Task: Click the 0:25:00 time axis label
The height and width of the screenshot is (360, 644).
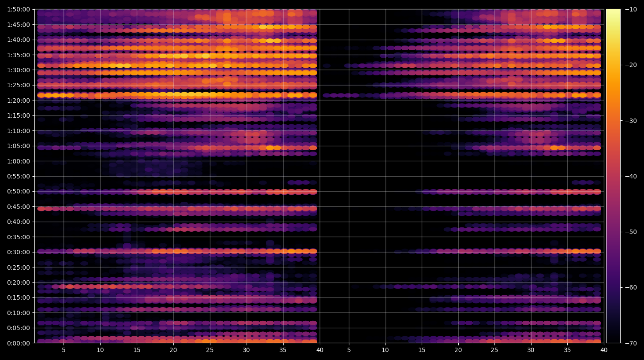Action: [x=19, y=267]
